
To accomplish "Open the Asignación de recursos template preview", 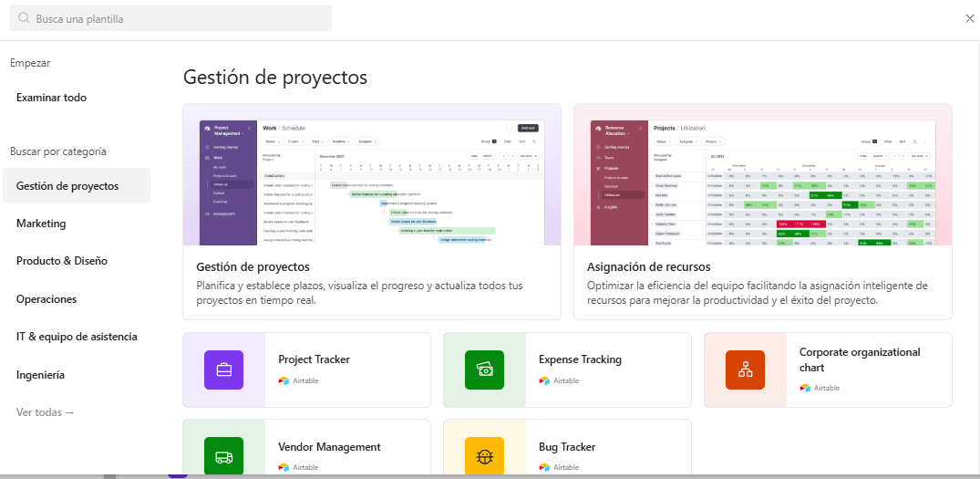I will [x=762, y=212].
